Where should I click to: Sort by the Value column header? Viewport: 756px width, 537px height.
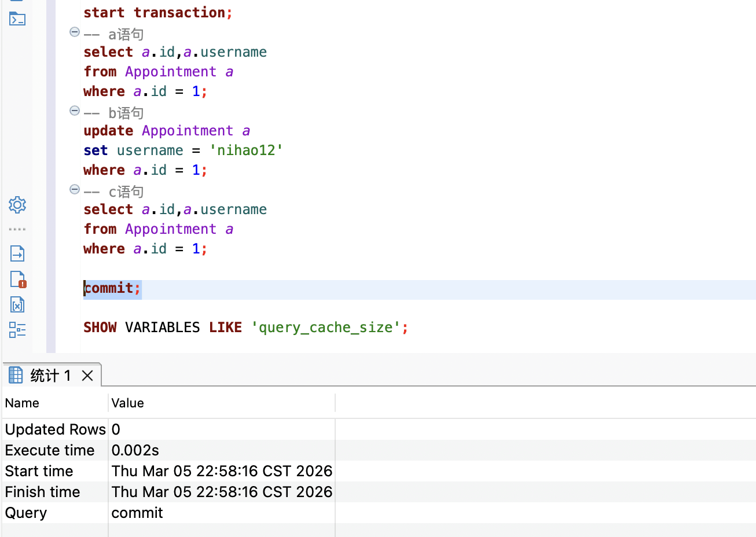click(x=222, y=403)
